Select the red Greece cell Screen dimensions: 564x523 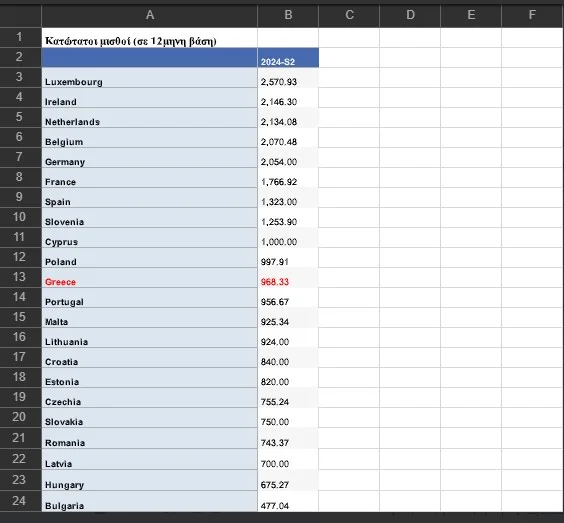(x=150, y=278)
